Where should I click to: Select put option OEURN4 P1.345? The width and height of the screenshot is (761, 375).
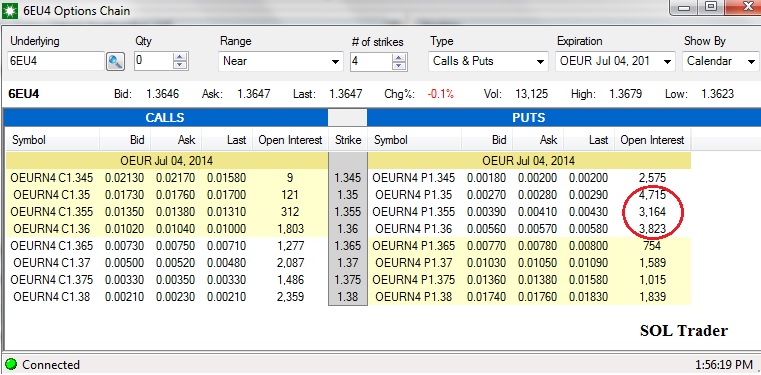pyautogui.click(x=414, y=178)
